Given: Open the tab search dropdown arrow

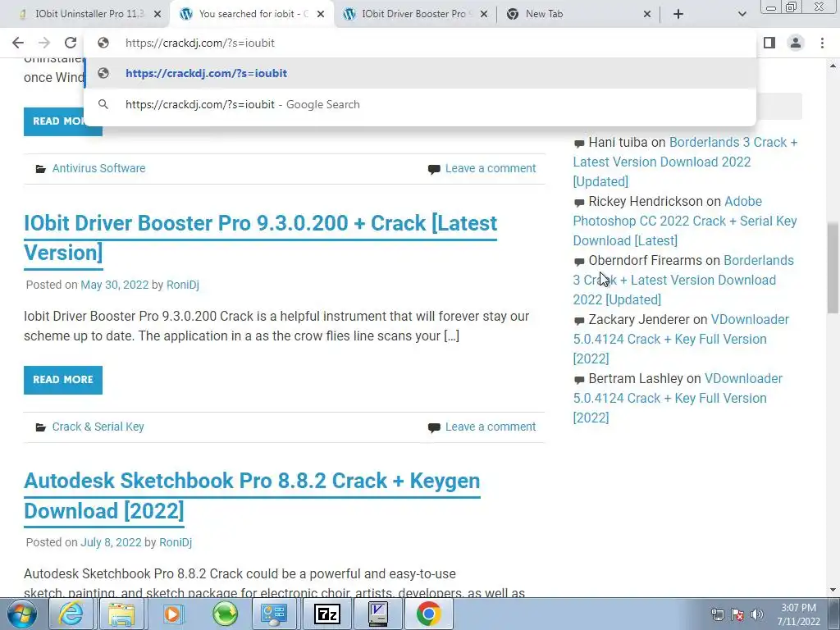Looking at the screenshot, I should click(x=742, y=15).
